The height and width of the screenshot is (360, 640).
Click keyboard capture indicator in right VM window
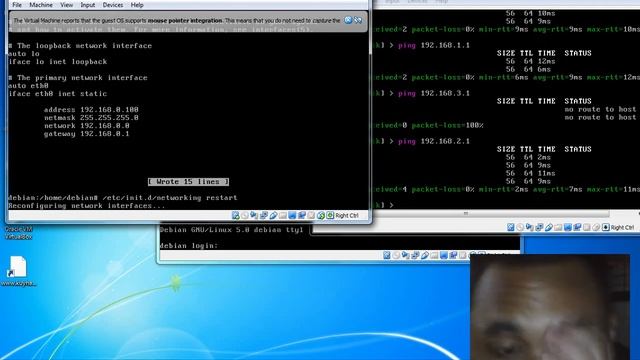point(606,227)
